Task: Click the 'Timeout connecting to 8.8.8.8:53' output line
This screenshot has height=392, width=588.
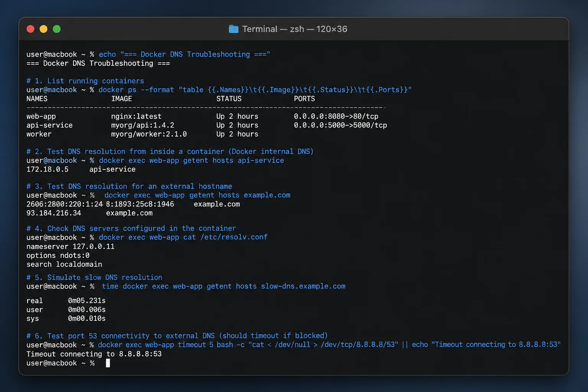Action: tap(94, 354)
